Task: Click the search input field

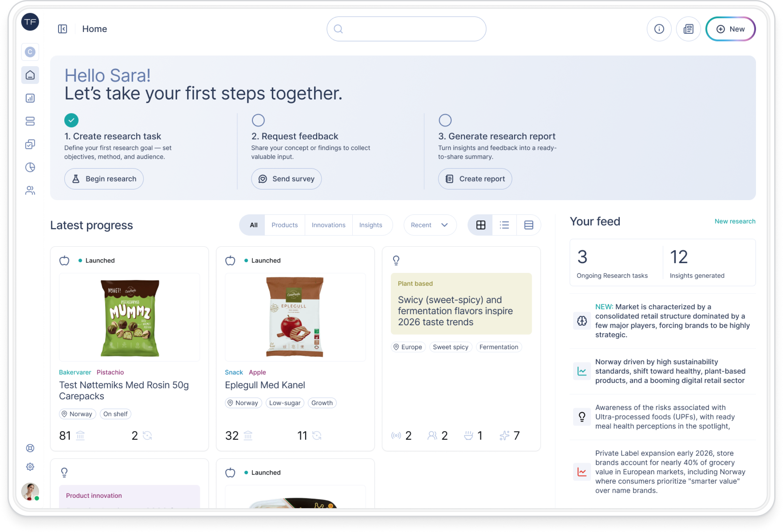Action: [406, 29]
